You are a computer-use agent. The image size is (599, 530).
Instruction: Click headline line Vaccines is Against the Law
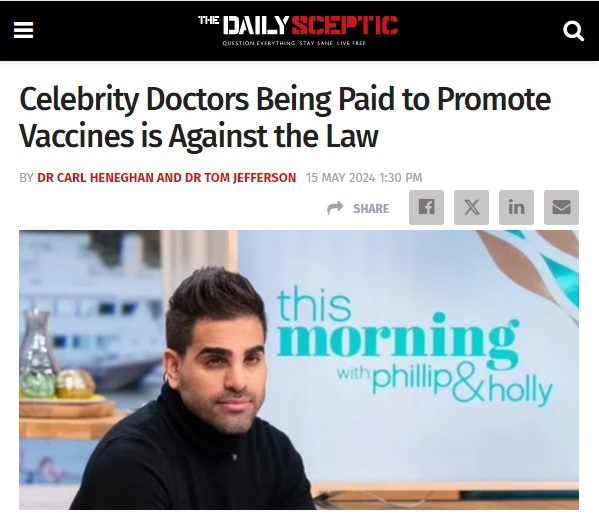(199, 135)
